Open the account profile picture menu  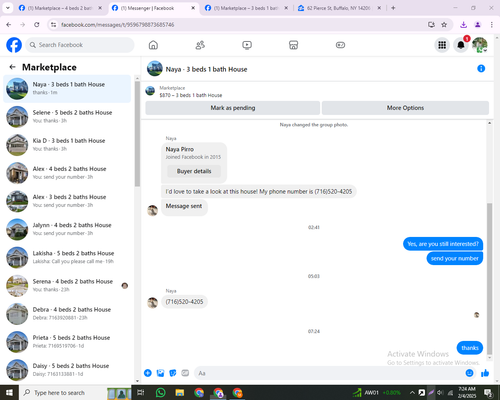[480, 45]
